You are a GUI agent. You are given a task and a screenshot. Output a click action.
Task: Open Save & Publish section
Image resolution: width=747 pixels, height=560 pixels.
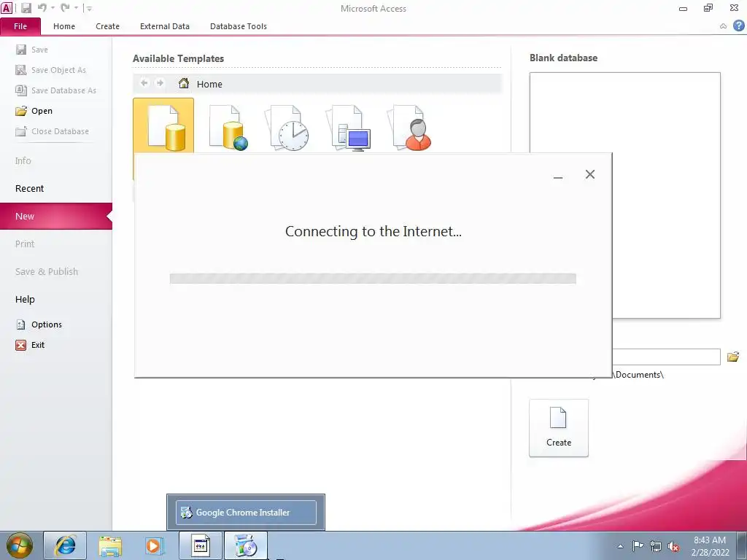click(x=47, y=271)
